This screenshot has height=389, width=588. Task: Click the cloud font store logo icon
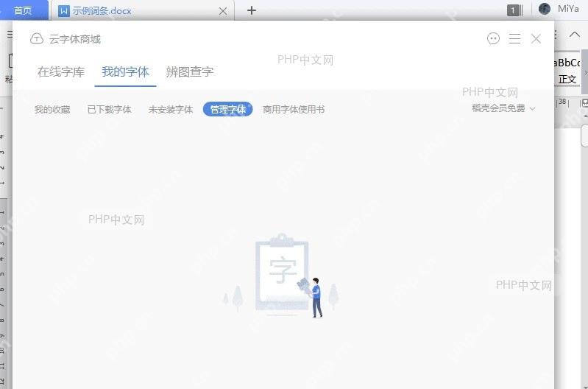(x=37, y=38)
